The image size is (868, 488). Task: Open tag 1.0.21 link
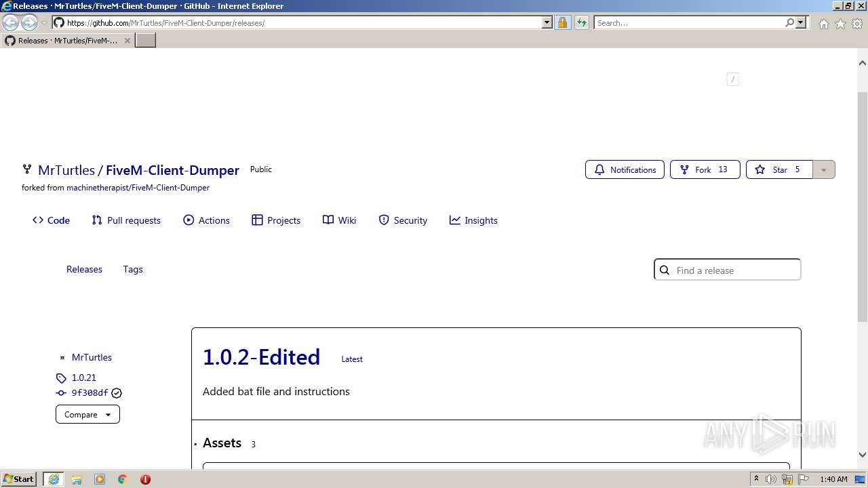pos(84,378)
